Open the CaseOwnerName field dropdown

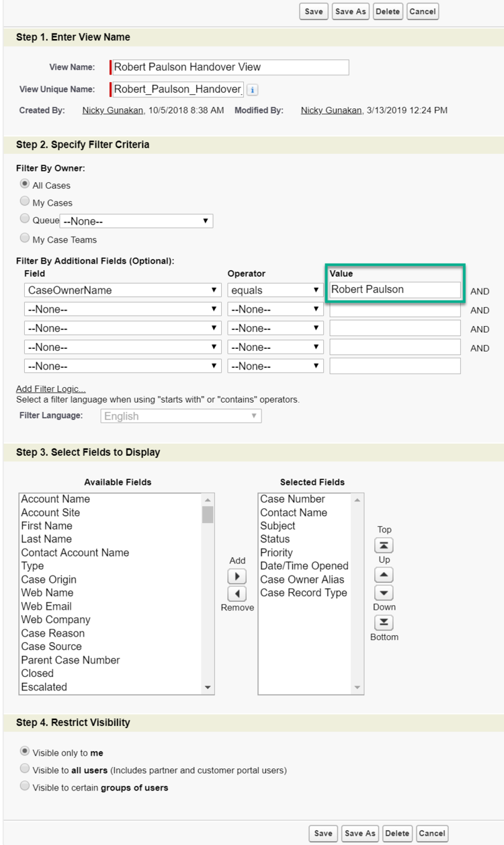(x=122, y=290)
